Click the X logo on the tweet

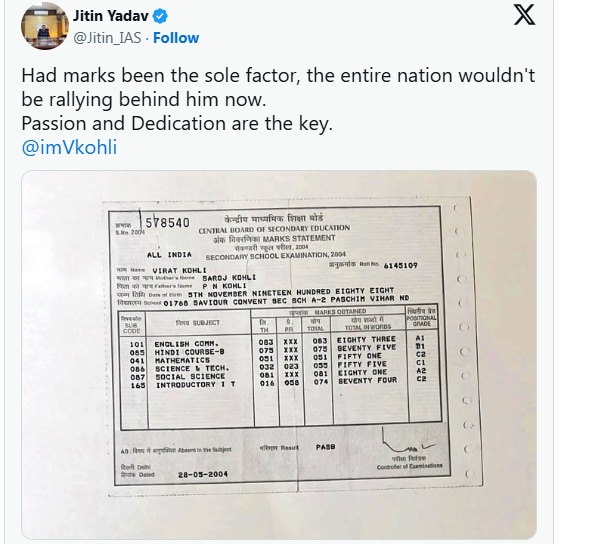(524, 14)
